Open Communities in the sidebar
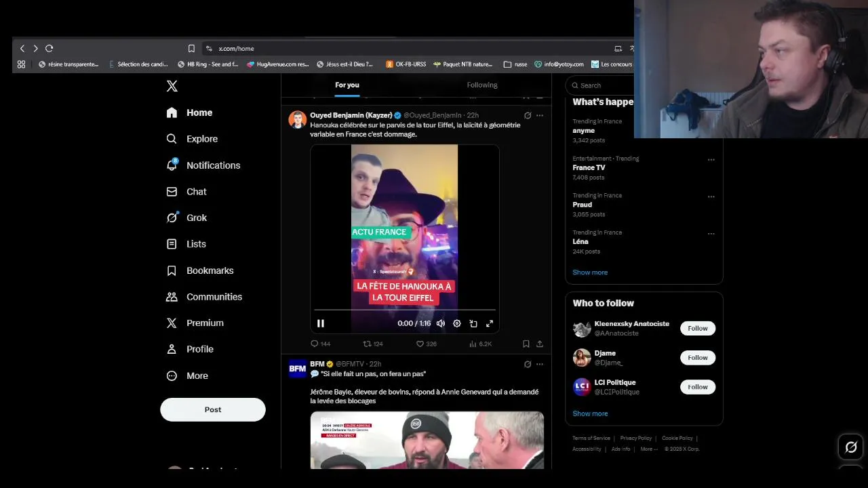Screen dimensions: 868x488 pos(204,297)
